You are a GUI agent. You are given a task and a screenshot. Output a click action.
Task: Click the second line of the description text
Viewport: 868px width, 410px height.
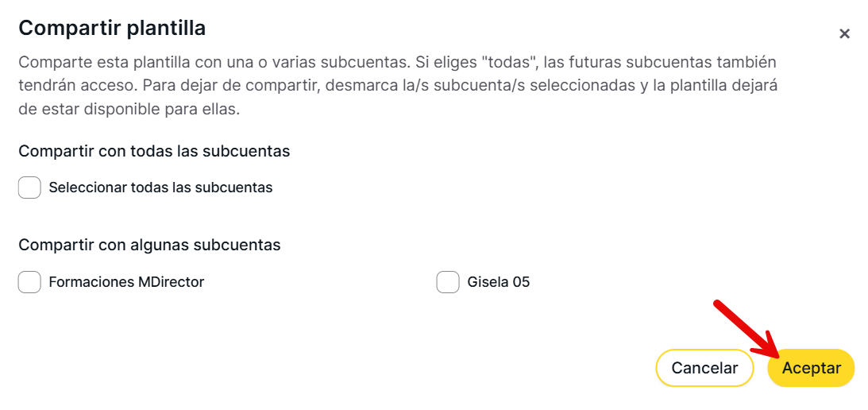pos(397,86)
